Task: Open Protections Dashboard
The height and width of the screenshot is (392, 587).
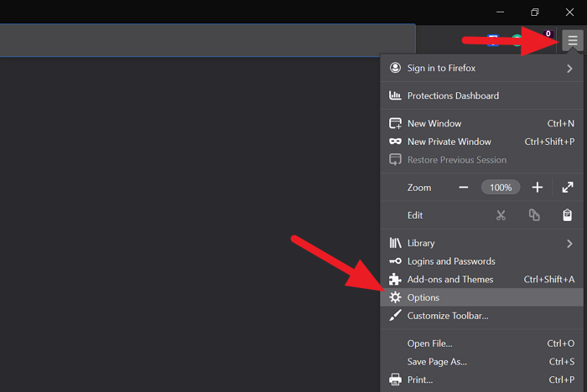Action: [x=482, y=95]
